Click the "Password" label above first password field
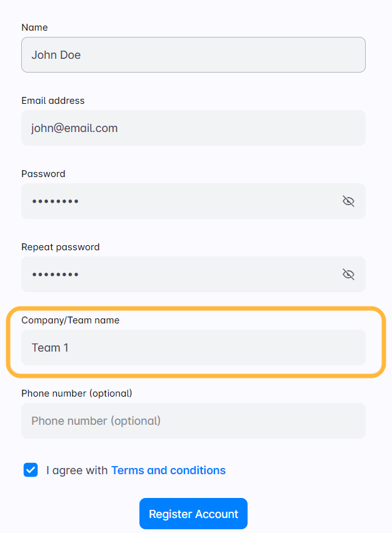Screen dimensions: 392x533 click(43, 174)
